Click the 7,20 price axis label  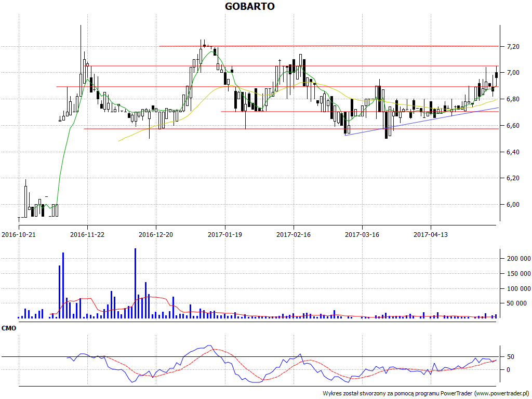click(x=513, y=46)
